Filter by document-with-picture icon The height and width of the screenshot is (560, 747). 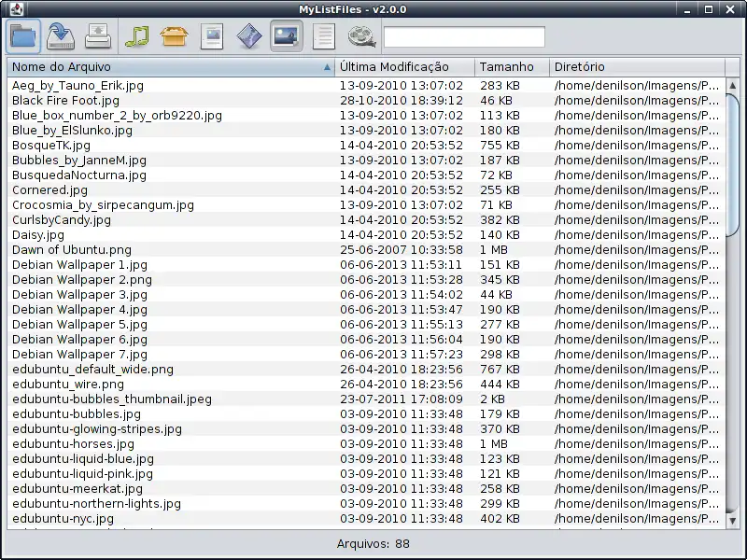click(212, 36)
